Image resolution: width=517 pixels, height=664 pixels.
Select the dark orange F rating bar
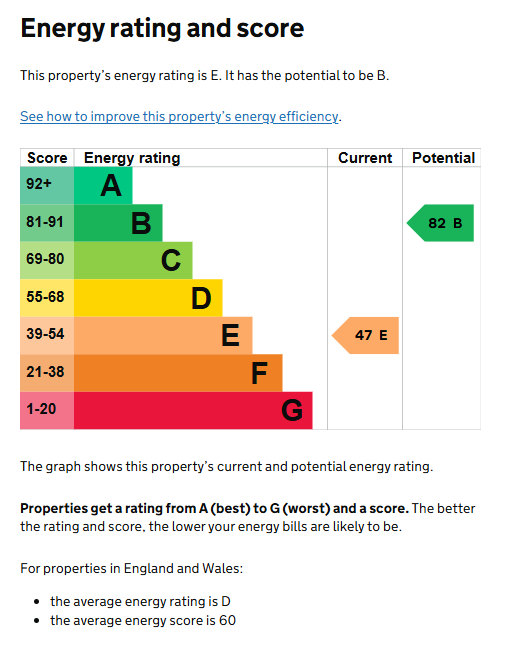click(x=178, y=373)
